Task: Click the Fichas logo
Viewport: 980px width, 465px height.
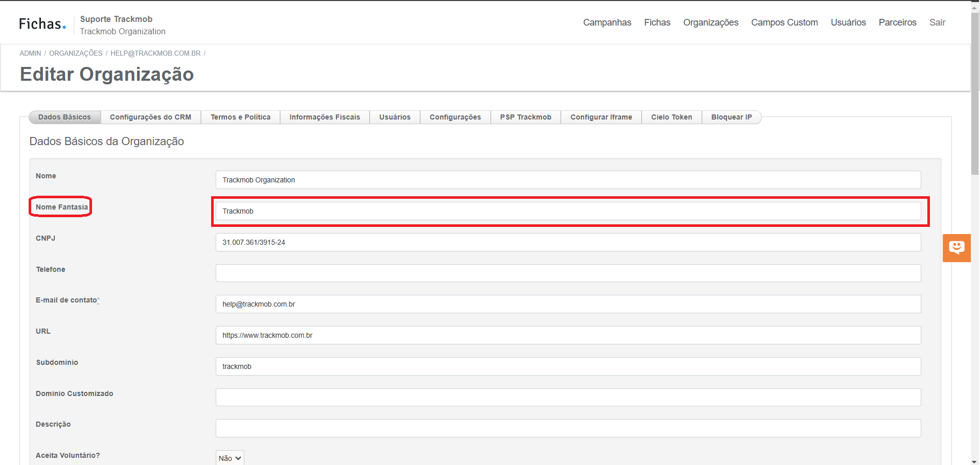Action: point(42,24)
